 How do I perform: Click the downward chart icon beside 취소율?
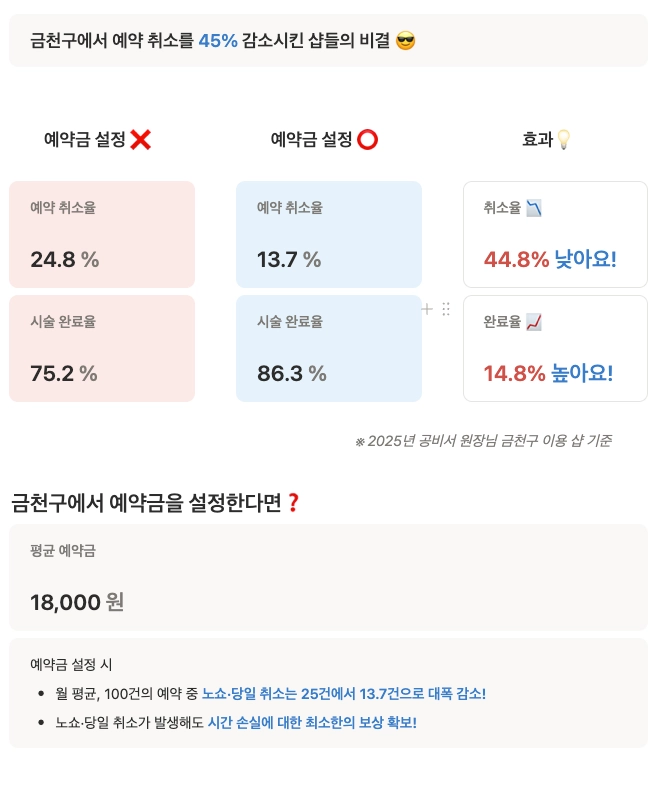coord(534,208)
